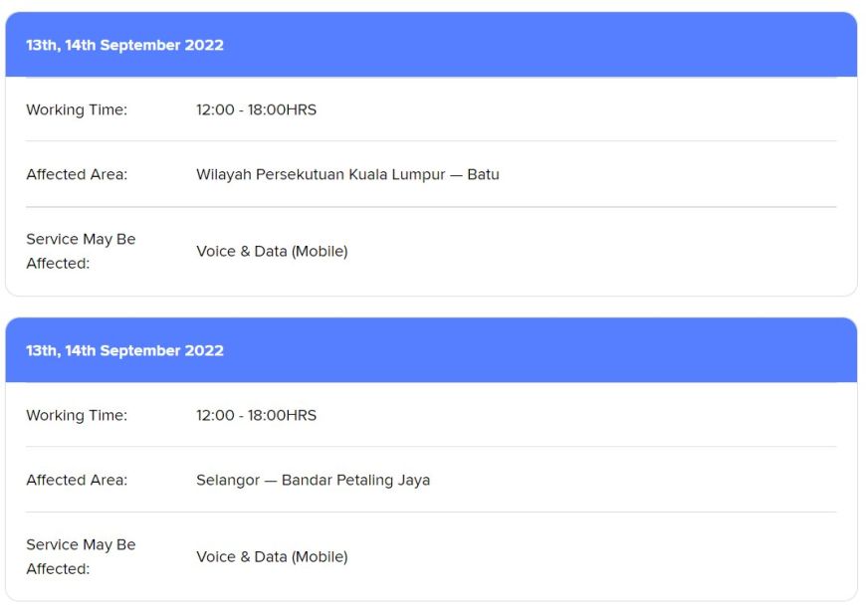
Task: Click the Affected Area label in first card
Action: coord(77,174)
